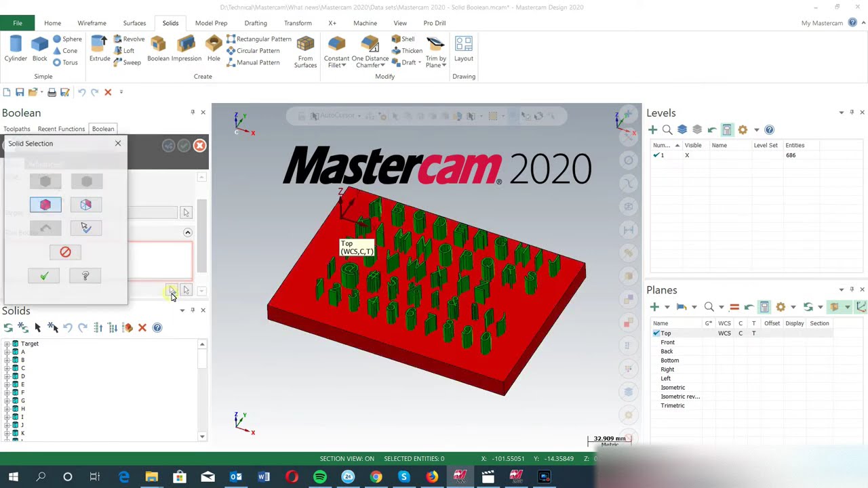Create a Cylinder solid from the ribbon

tap(16, 49)
